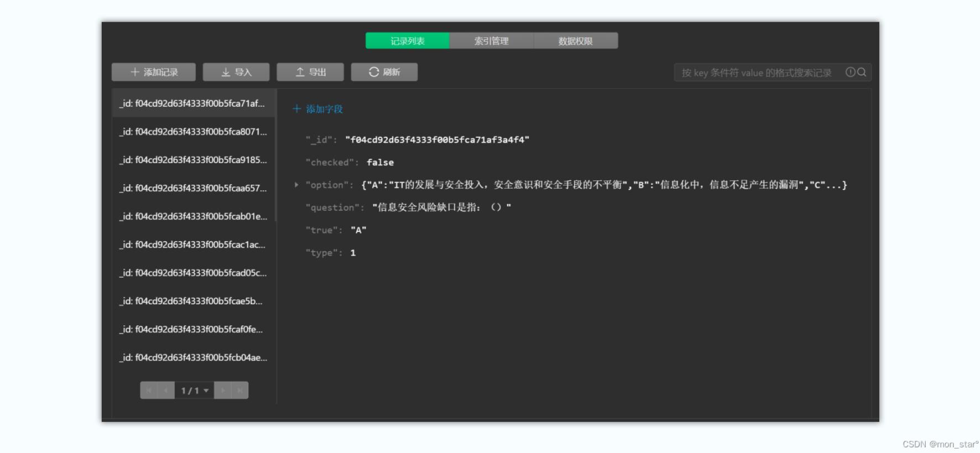Select record f04cd92d63f4333f00b5fcaa657...
Image resolution: width=980 pixels, height=453 pixels.
point(194,188)
